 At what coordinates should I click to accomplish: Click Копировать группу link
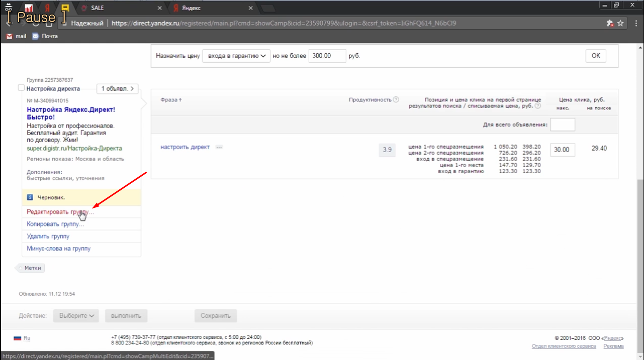tap(55, 224)
